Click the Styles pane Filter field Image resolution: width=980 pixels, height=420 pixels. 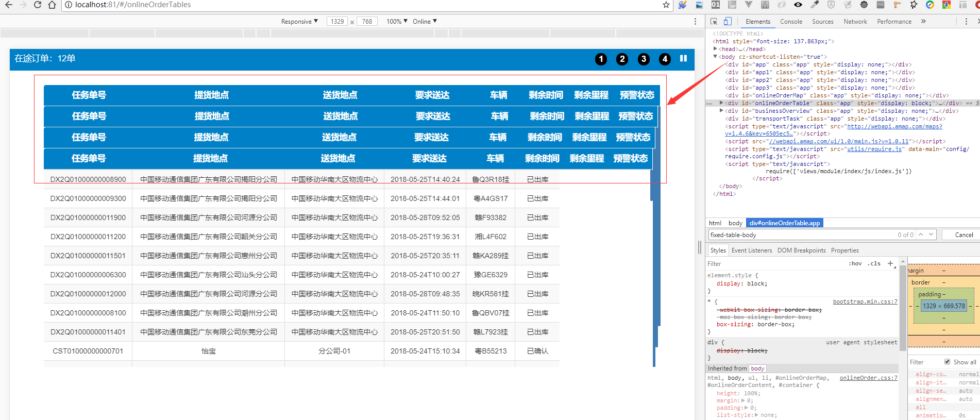point(775,263)
